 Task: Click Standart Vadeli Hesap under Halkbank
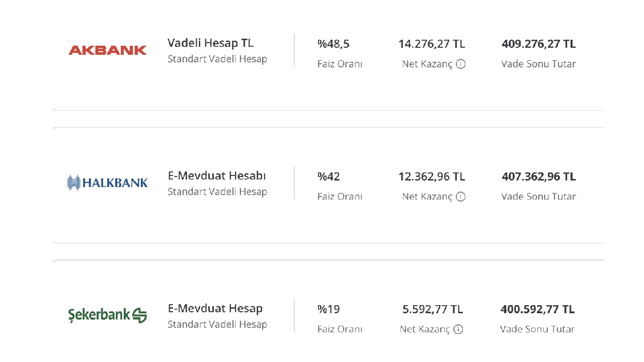[217, 192]
